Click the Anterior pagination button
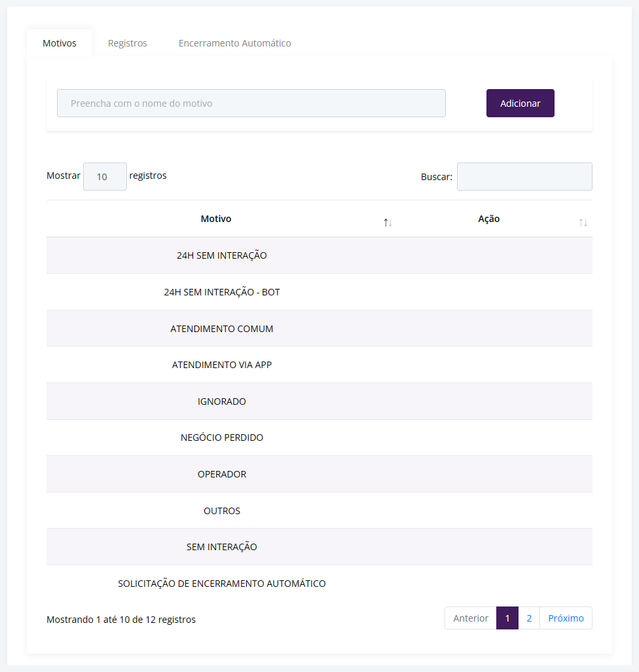Image resolution: width=639 pixels, height=672 pixels. (x=471, y=618)
